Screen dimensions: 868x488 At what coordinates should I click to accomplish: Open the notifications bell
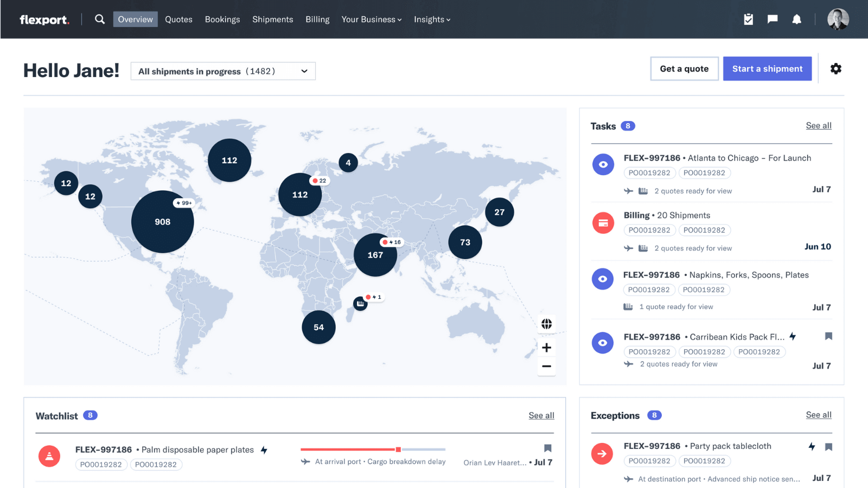pos(796,20)
